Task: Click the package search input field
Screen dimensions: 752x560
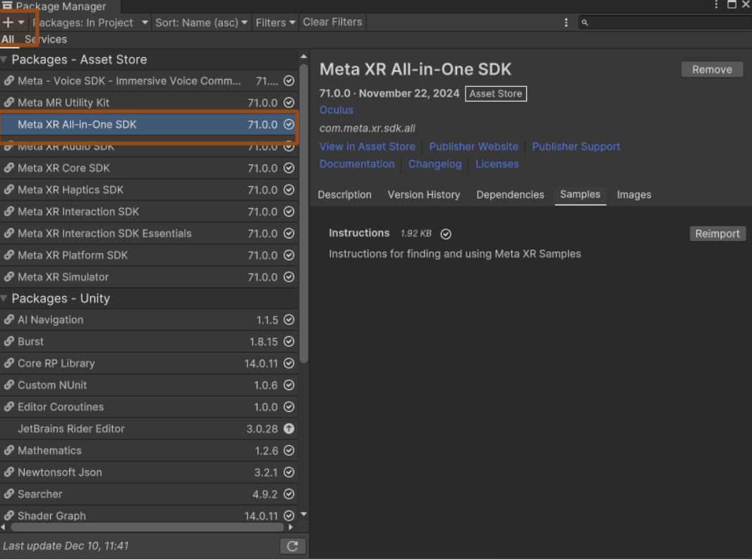Action: pyautogui.click(x=667, y=23)
